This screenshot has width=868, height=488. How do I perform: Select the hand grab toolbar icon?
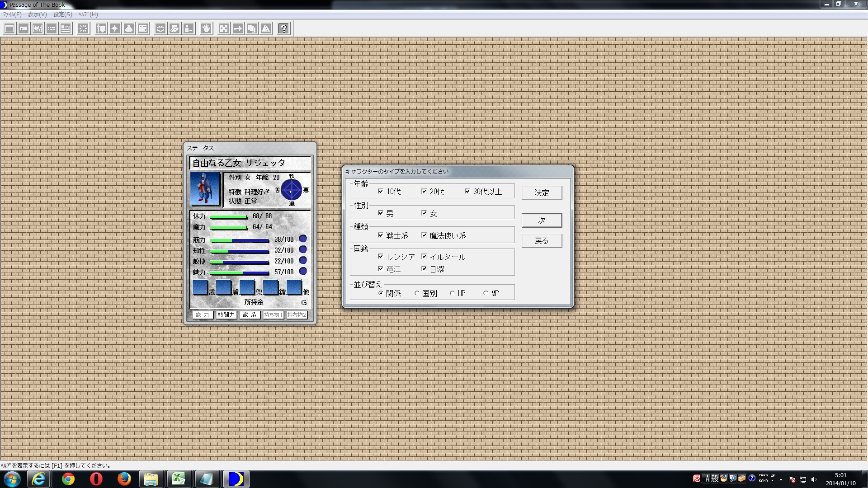click(x=206, y=28)
